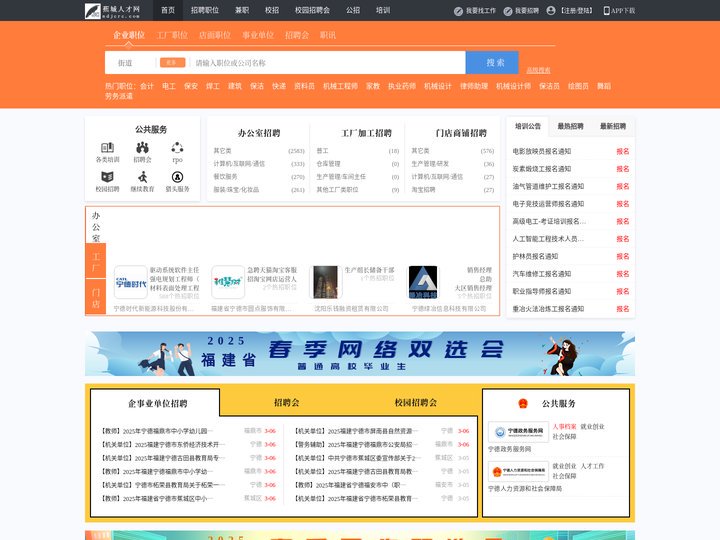Select the orange 门店 vertical tab
This screenshot has width=720, height=540.
(x=96, y=298)
